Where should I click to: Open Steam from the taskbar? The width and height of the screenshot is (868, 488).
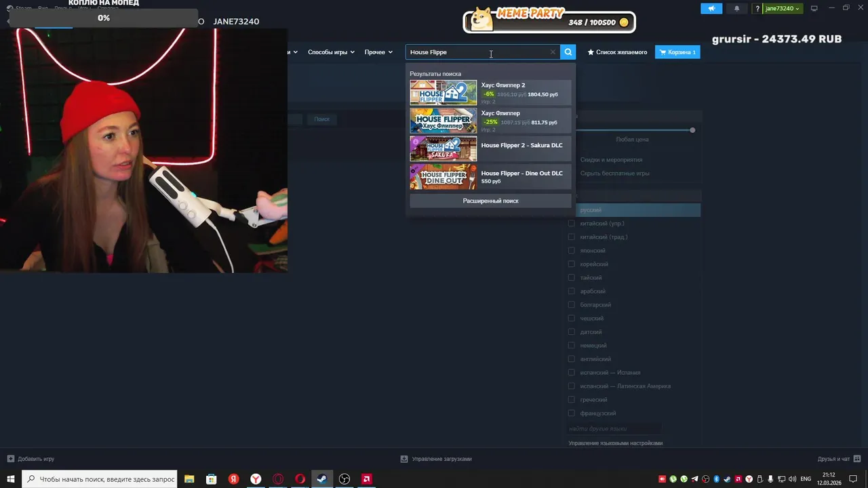[322, 479]
